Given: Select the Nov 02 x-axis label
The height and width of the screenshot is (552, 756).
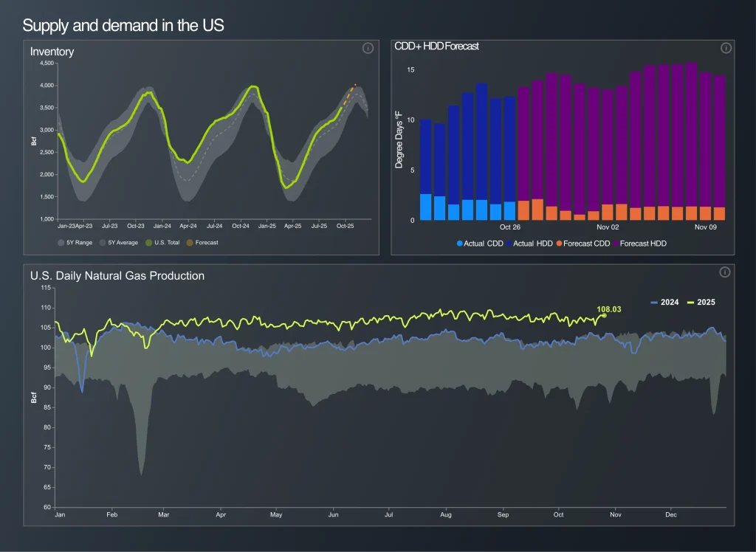Looking at the screenshot, I should coord(608,227).
